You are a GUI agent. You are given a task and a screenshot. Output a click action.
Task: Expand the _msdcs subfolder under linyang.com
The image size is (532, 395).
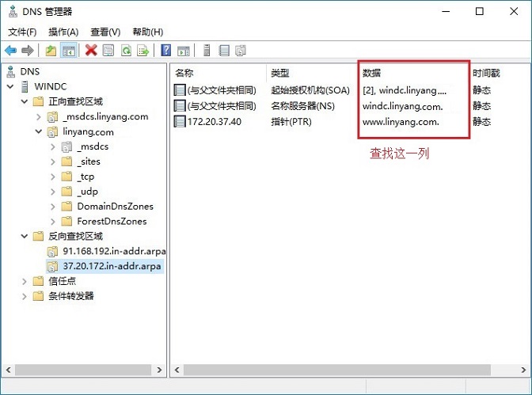click(53, 146)
